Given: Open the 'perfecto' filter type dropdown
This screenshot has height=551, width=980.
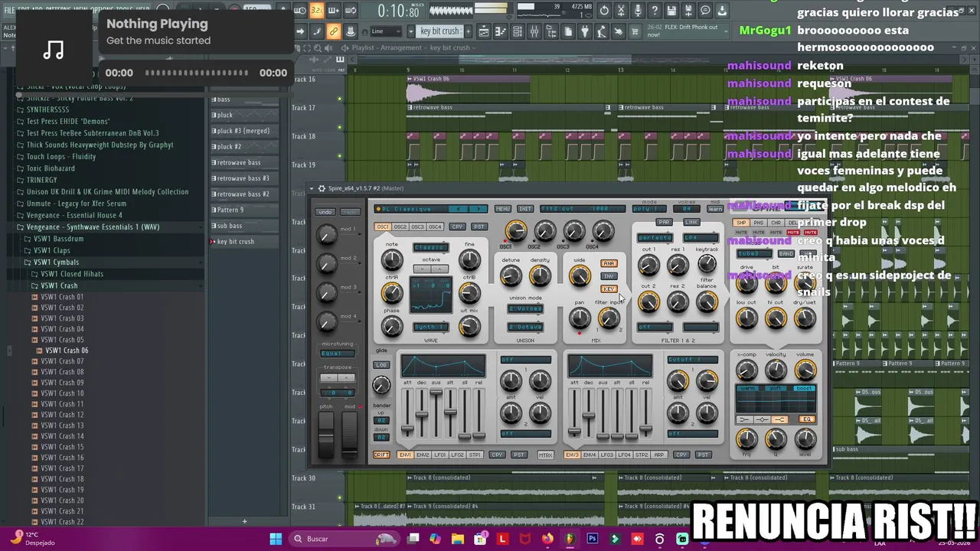Looking at the screenshot, I should [x=655, y=237].
